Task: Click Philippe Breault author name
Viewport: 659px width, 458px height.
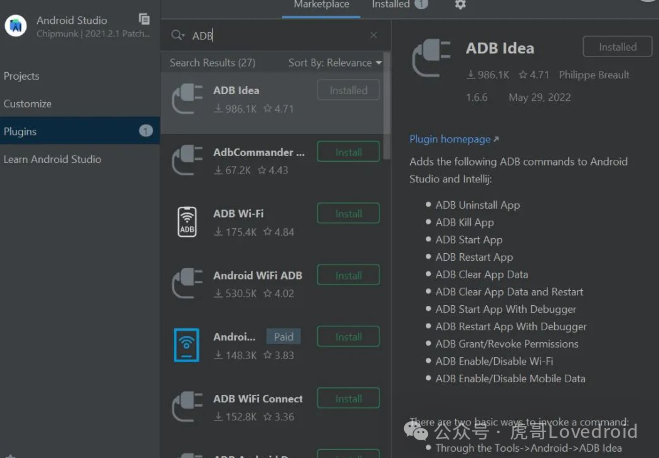Action: click(594, 75)
